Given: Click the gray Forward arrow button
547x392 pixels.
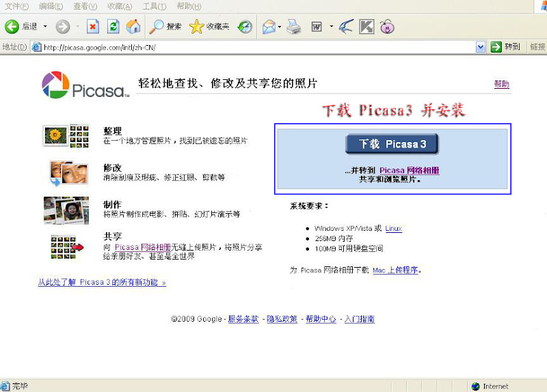Looking at the screenshot, I should pos(63,27).
